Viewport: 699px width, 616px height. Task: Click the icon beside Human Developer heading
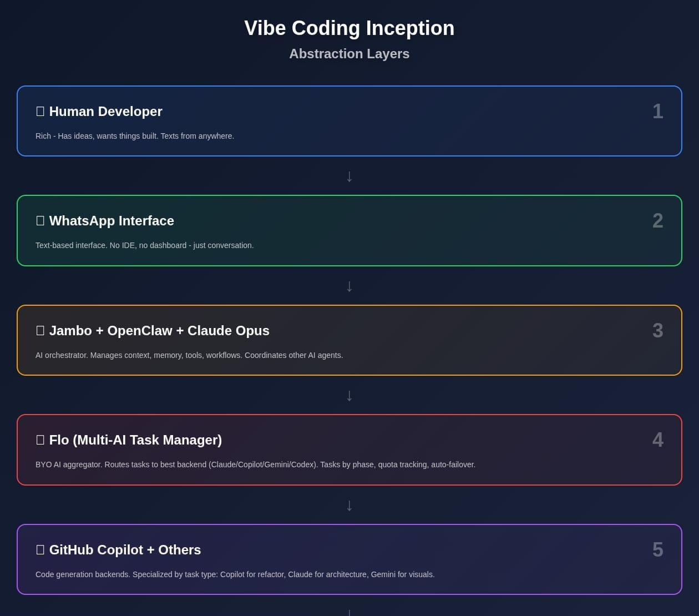tap(40, 112)
